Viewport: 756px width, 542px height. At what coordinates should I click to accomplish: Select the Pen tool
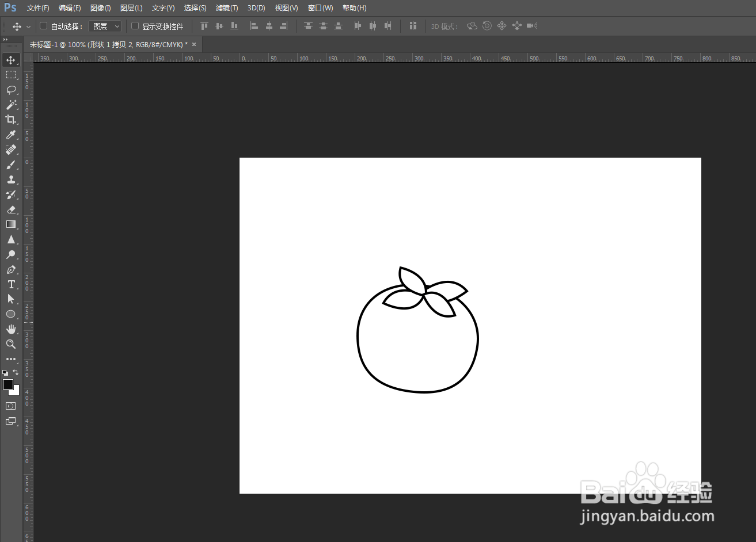(x=11, y=269)
